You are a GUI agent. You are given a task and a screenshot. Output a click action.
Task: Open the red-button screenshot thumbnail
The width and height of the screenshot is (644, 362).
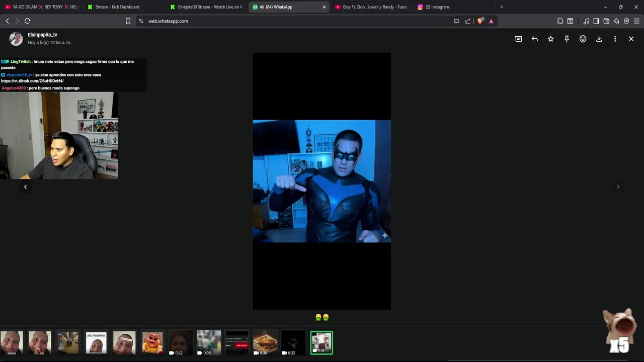tap(237, 342)
